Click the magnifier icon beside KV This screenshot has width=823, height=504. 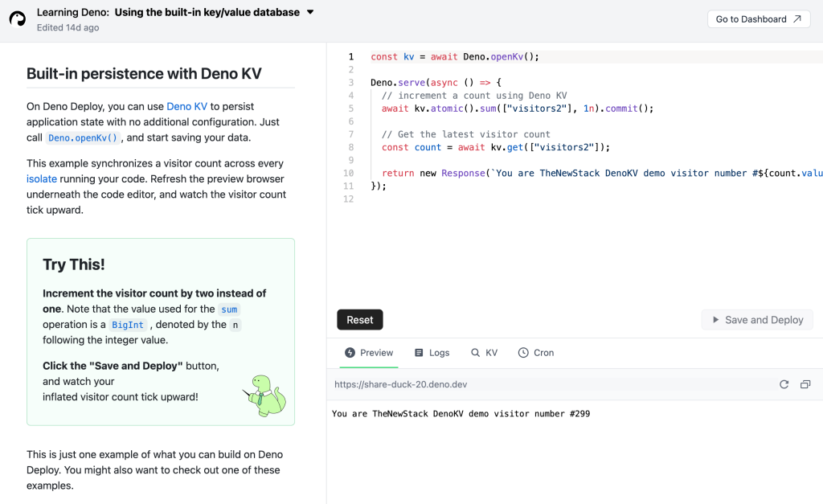tap(476, 353)
